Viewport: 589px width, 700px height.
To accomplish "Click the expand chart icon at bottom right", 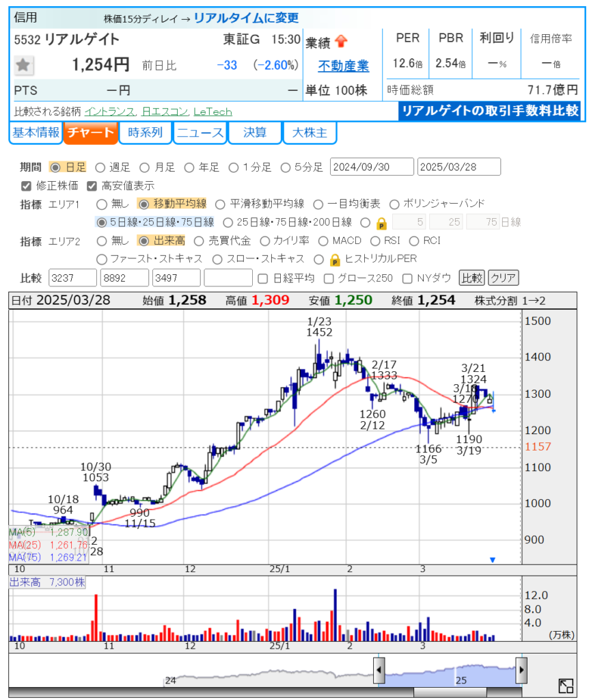I will pyautogui.click(x=566, y=686).
